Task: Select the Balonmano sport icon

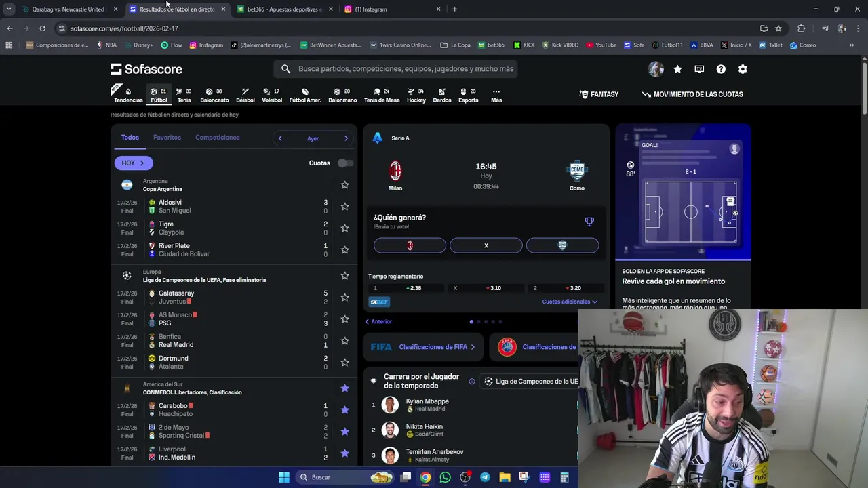Action: [342, 94]
